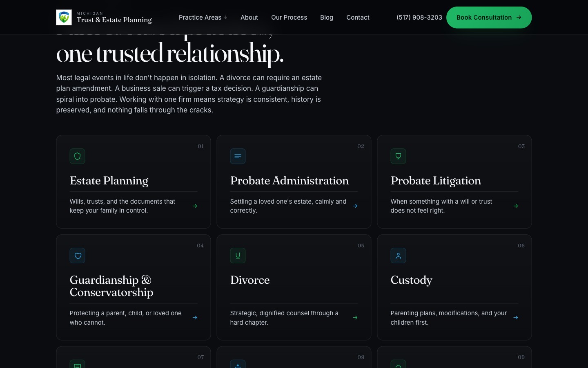
Task: Click the arrow on the Custody card
Action: pos(516,318)
